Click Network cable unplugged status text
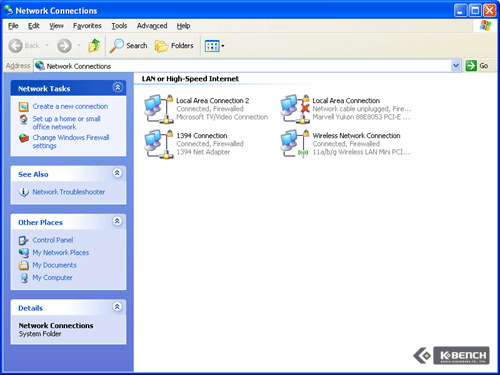This screenshot has height=375, width=500. (362, 109)
